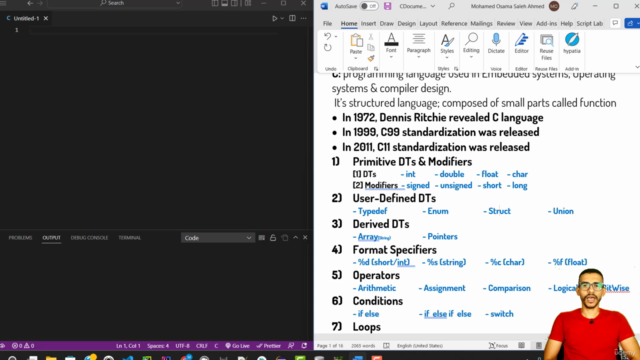The height and width of the screenshot is (360, 640).
Task: Open the Styles gallery icon
Action: click(447, 40)
